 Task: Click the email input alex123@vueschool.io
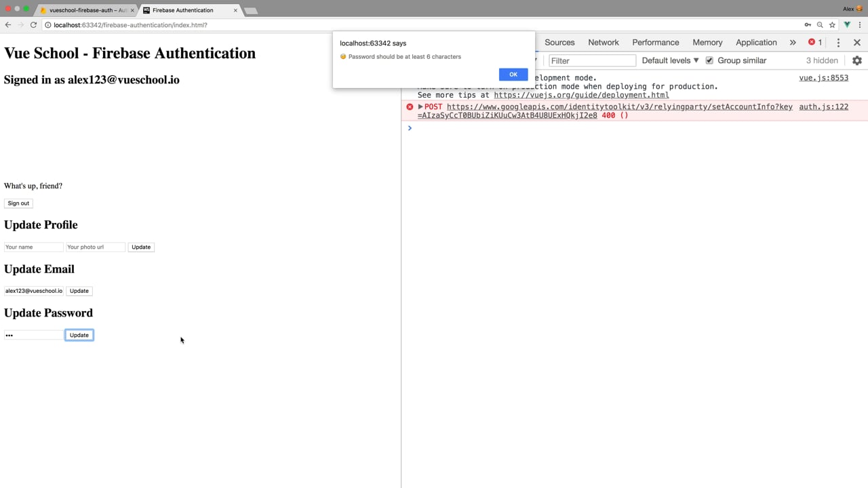tap(34, 291)
